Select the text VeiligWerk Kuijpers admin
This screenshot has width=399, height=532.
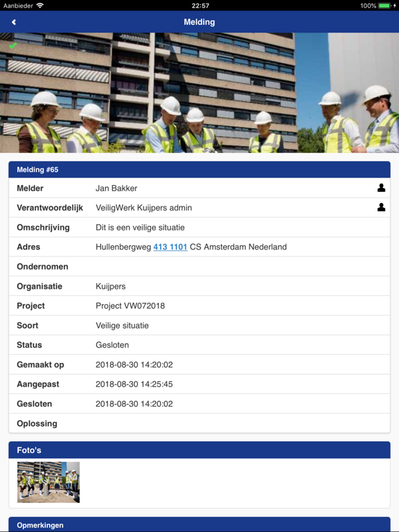144,208
